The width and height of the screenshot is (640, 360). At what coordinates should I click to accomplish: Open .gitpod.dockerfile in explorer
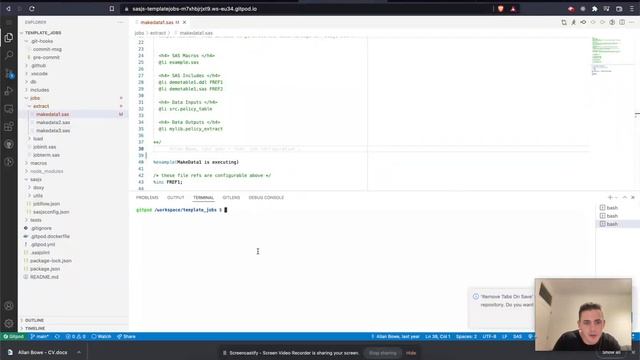pos(50,236)
